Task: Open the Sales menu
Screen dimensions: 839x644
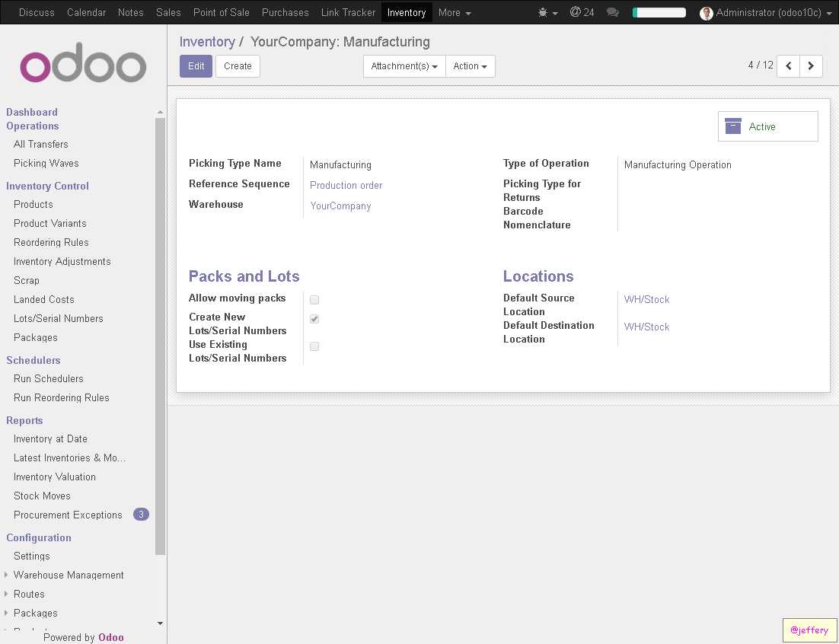Action: tap(168, 12)
